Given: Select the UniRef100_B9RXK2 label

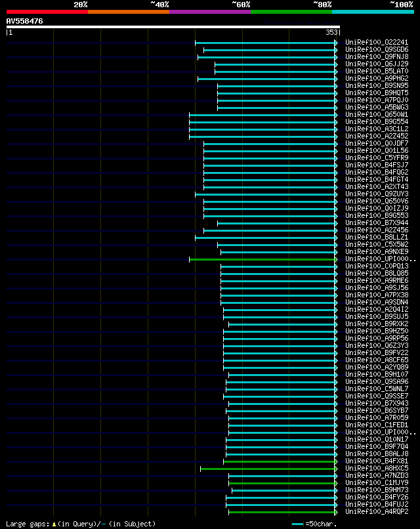Looking at the screenshot, I should pos(377,324).
